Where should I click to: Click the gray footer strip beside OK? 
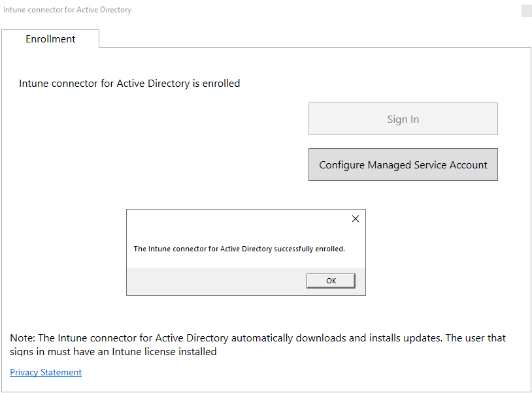point(216,281)
